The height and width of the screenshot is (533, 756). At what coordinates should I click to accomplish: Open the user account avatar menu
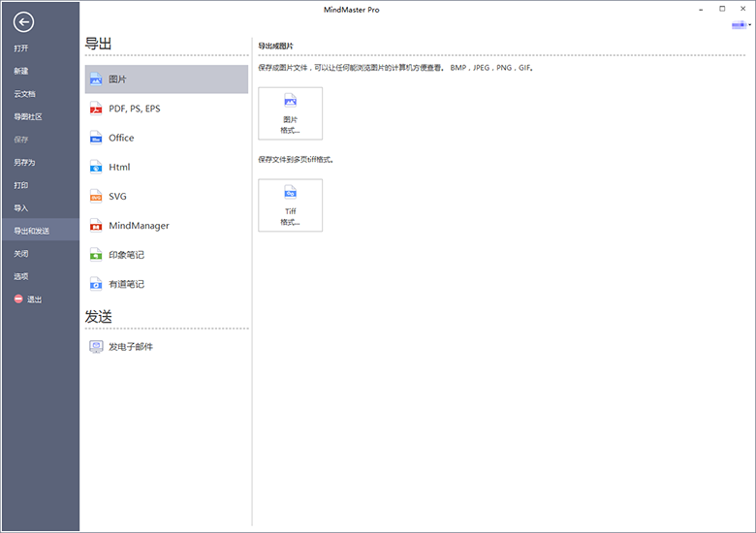(741, 24)
